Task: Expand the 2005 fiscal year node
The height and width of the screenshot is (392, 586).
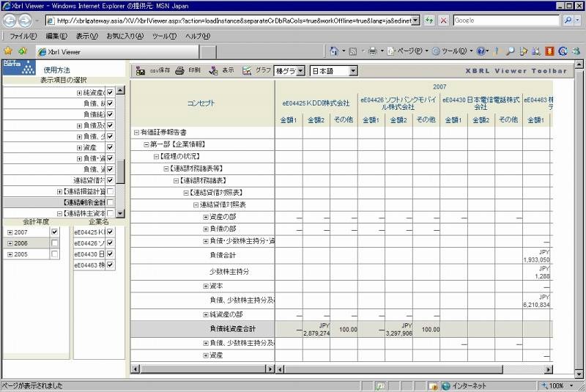Action: point(10,254)
